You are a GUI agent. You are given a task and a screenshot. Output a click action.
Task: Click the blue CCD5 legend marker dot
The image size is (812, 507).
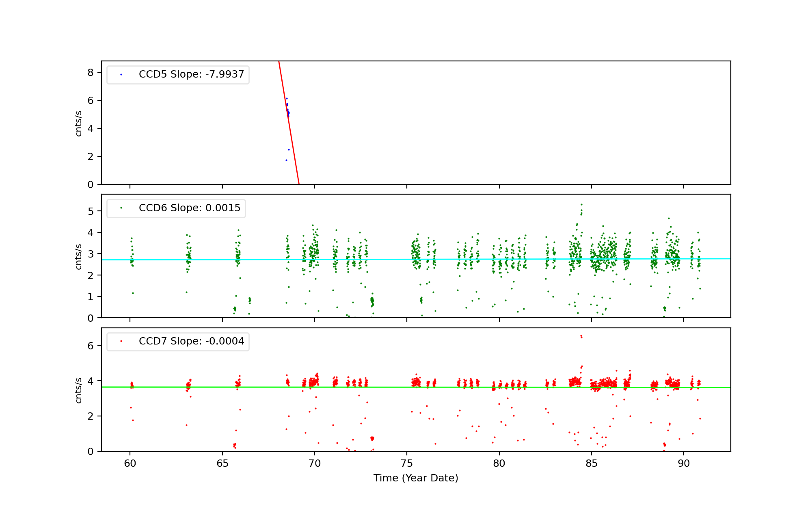pos(121,75)
